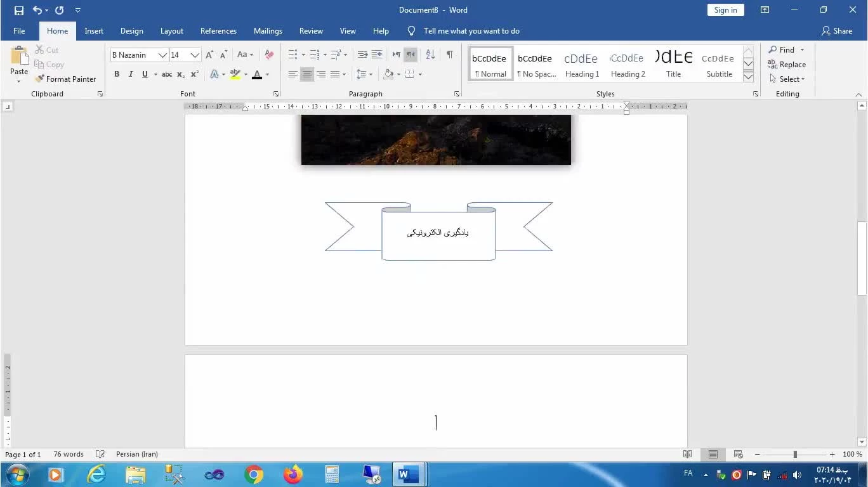Toggle Bold formatting
This screenshot has width=868, height=487.
tap(117, 74)
